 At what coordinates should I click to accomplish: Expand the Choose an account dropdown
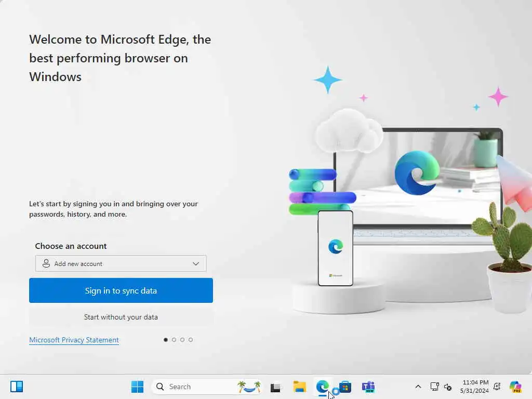pyautogui.click(x=121, y=263)
